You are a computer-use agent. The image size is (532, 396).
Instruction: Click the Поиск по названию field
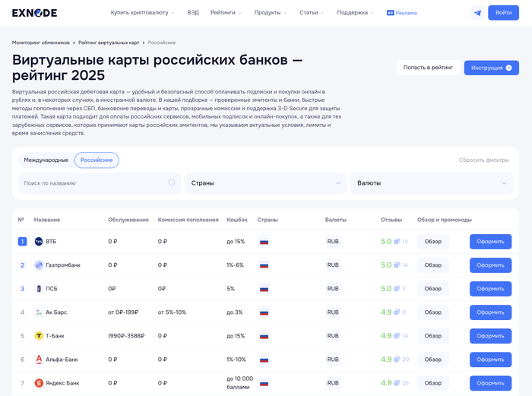(91, 183)
